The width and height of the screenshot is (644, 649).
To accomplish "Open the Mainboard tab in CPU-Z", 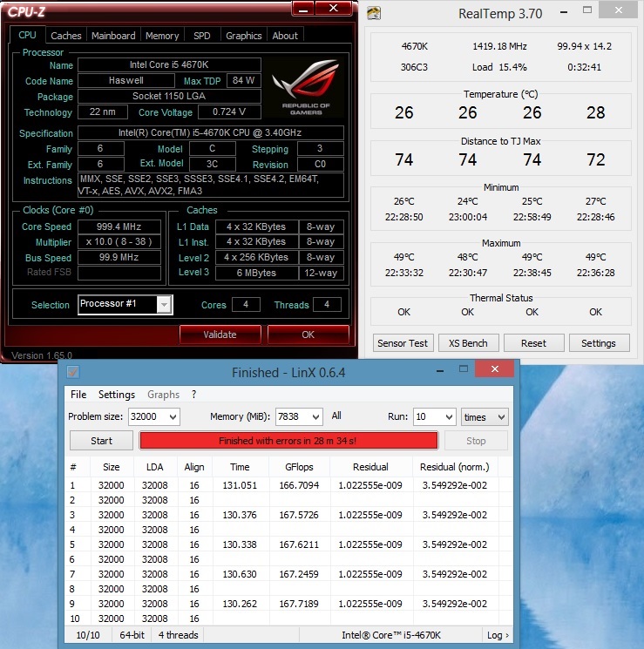I will [x=113, y=36].
